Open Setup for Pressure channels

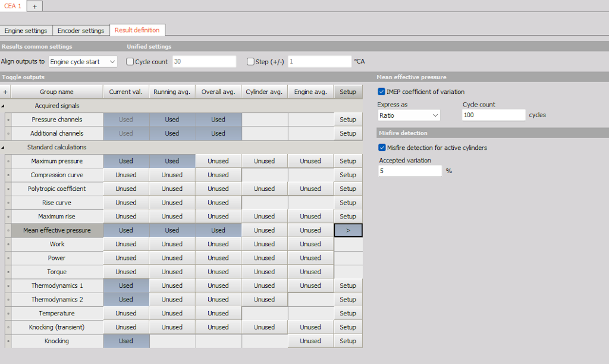348,120
